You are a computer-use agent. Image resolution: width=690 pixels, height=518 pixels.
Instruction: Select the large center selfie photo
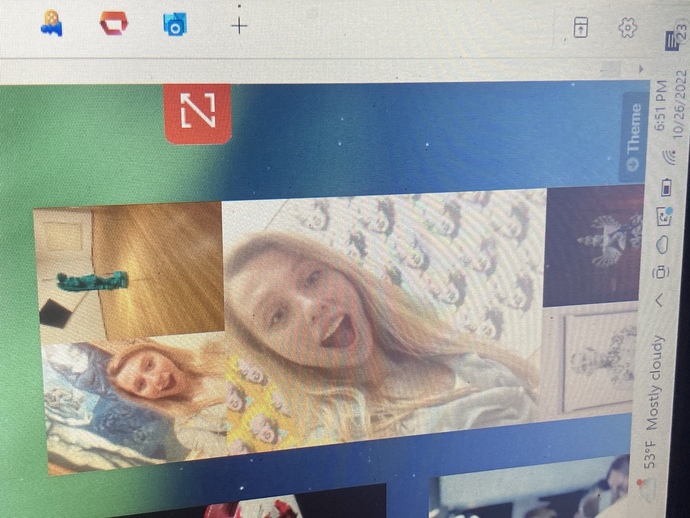click(x=380, y=310)
